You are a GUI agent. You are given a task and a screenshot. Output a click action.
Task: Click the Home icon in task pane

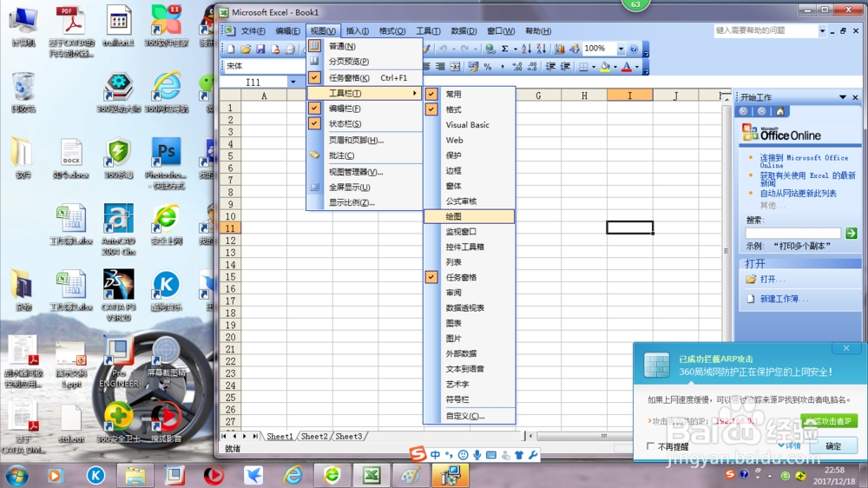coord(780,111)
